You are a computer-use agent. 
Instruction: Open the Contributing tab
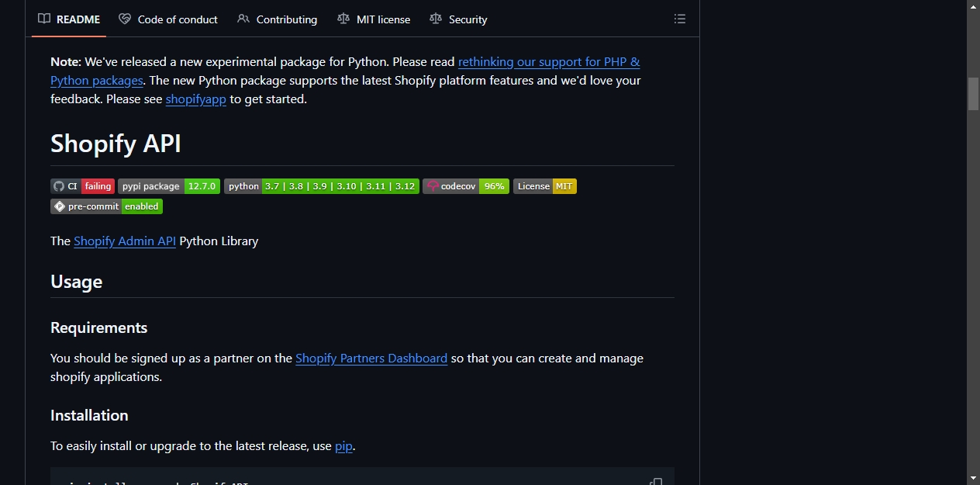pos(278,19)
